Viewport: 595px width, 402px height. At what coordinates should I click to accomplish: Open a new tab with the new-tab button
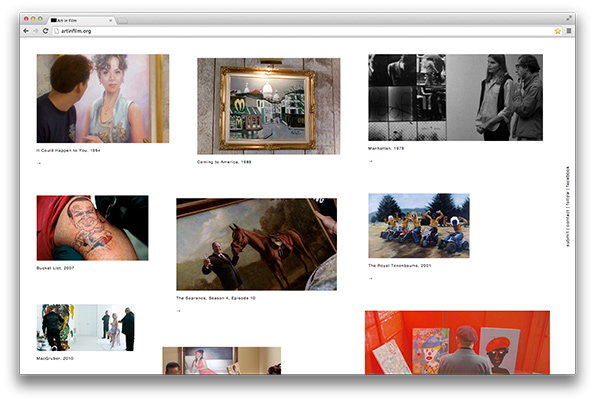point(122,20)
